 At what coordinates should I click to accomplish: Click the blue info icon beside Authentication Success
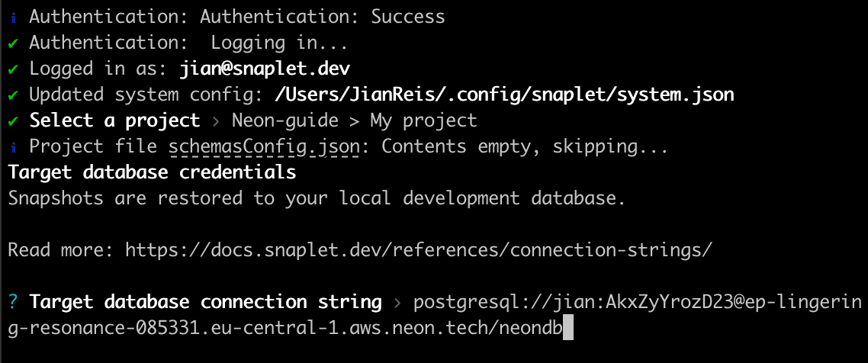coord(13,17)
